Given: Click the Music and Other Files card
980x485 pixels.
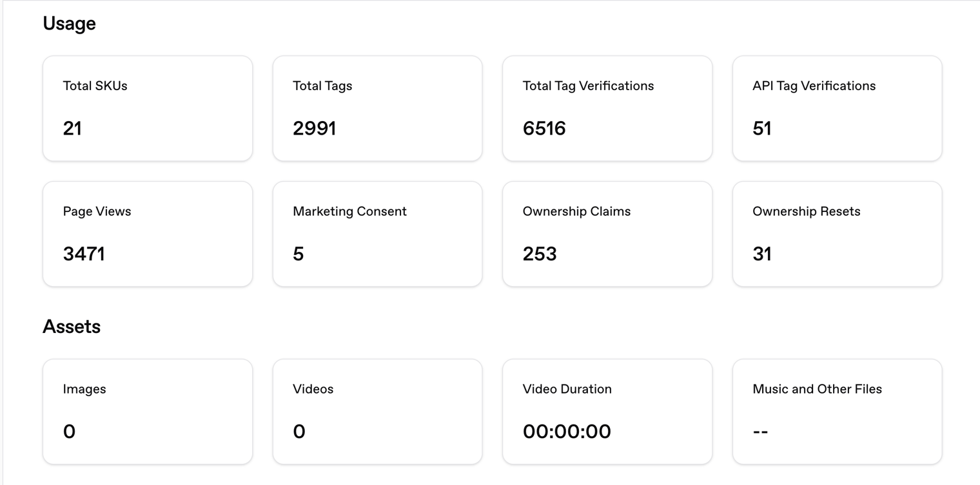Looking at the screenshot, I should pos(837,412).
